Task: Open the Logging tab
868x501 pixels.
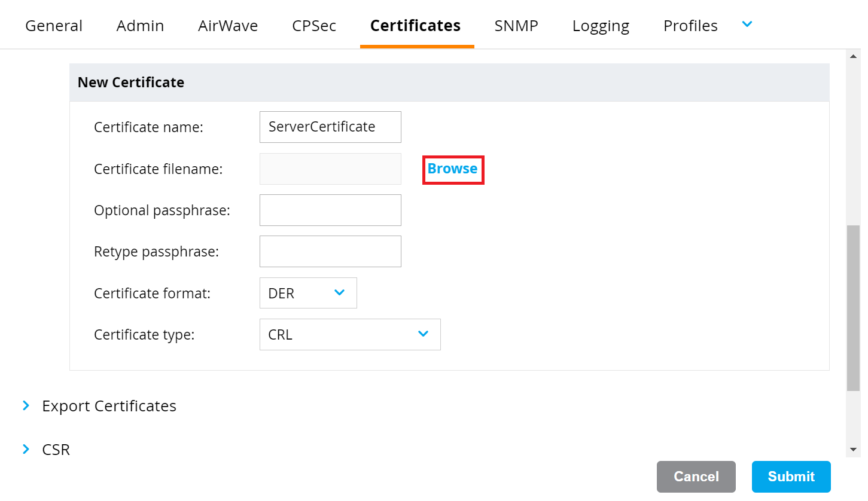Action: point(601,26)
